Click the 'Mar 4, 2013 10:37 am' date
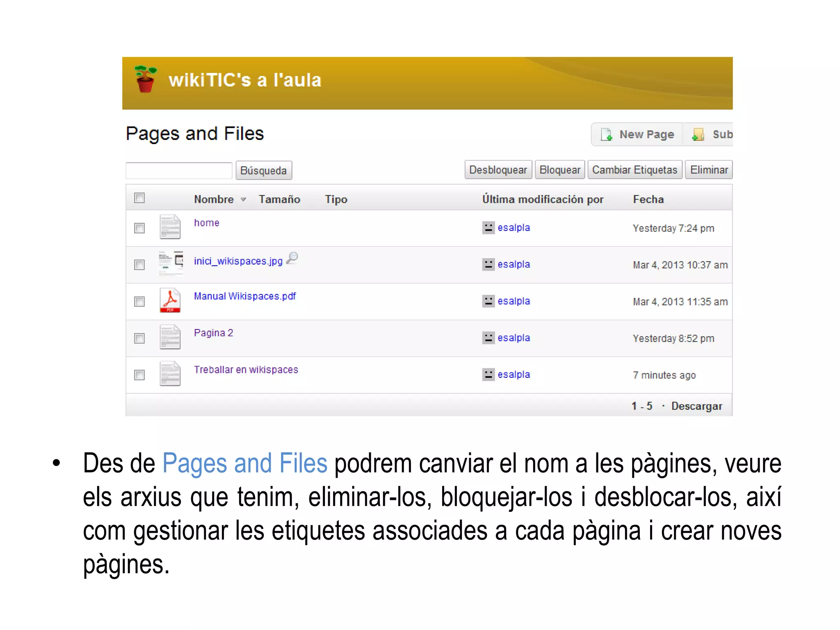This screenshot has height=630, width=840. 680,265
